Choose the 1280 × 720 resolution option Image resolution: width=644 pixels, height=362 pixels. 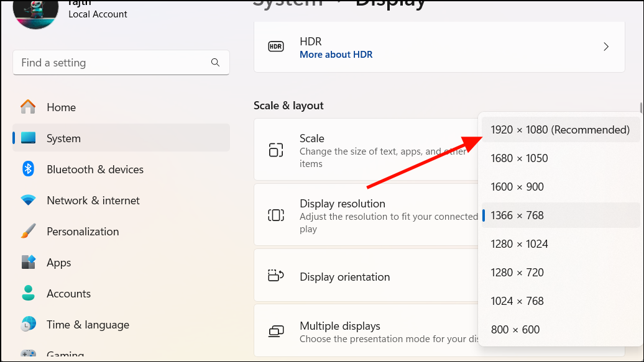pyautogui.click(x=520, y=272)
